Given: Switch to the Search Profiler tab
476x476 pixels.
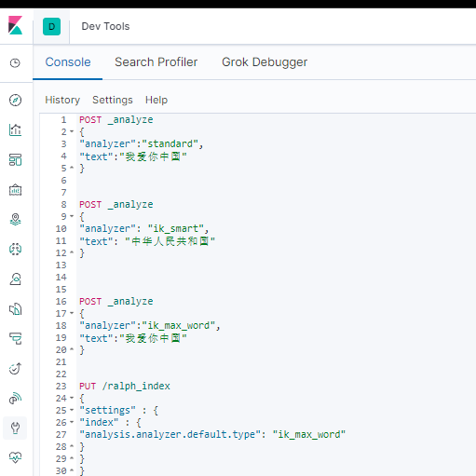Looking at the screenshot, I should tap(156, 62).
